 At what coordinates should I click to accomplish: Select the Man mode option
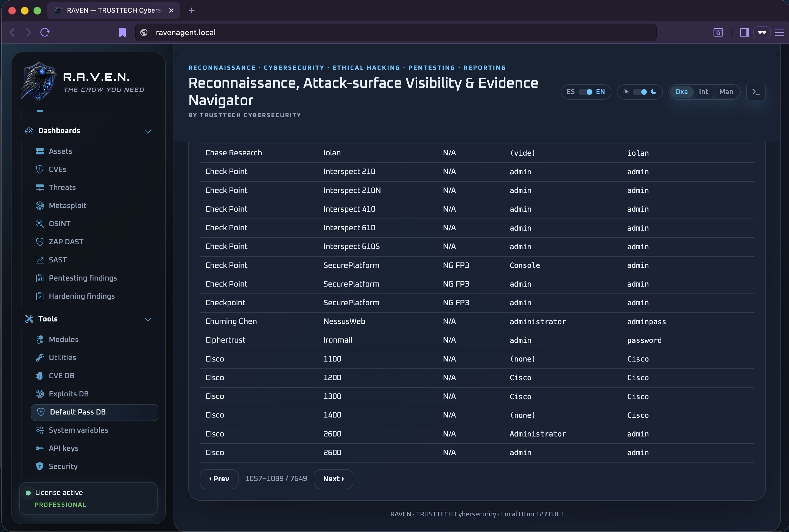tap(726, 92)
